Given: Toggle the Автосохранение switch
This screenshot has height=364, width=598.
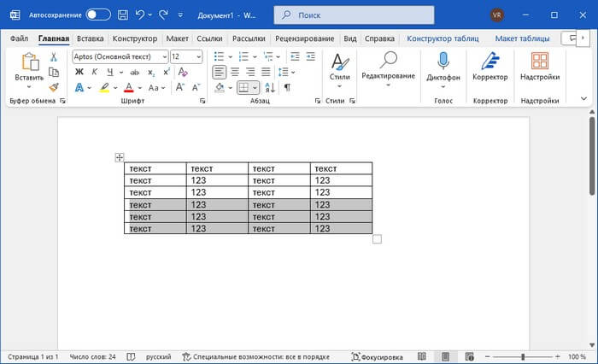Looking at the screenshot, I should click(98, 15).
